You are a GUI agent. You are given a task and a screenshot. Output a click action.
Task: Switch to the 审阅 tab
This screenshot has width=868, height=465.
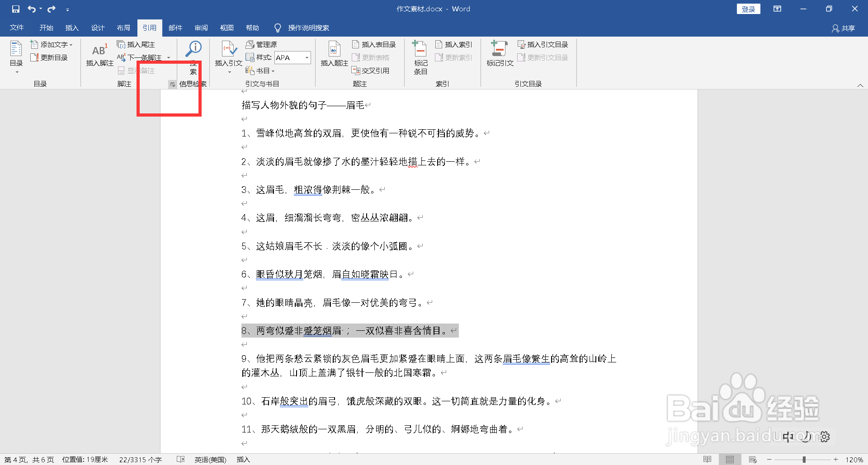coord(201,28)
